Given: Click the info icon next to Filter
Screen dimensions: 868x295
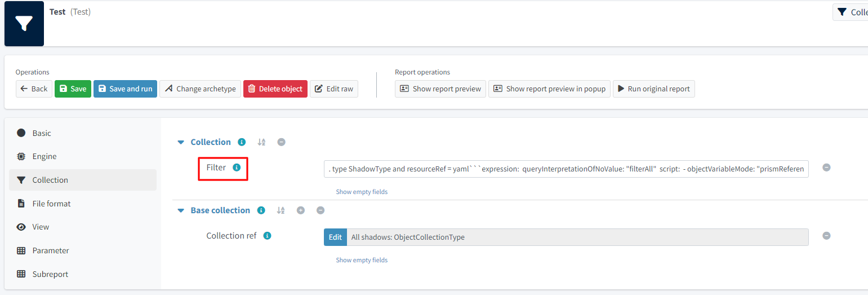Looking at the screenshot, I should pos(237,168).
